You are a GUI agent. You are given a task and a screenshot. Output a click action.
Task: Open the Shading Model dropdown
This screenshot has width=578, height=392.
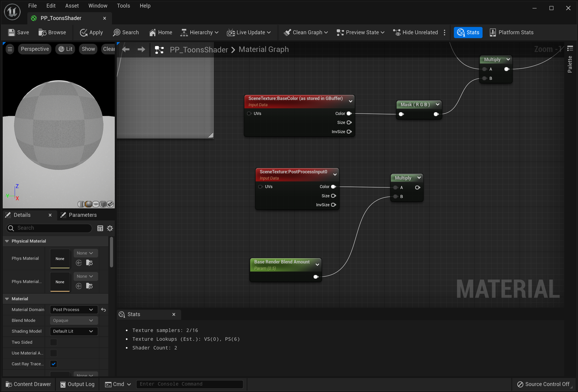73,331
